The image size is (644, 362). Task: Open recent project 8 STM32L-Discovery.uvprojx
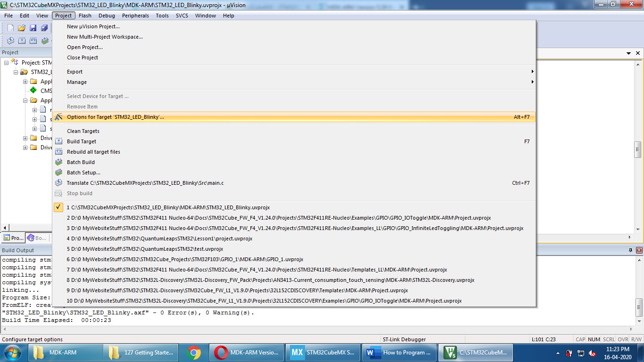point(294,280)
